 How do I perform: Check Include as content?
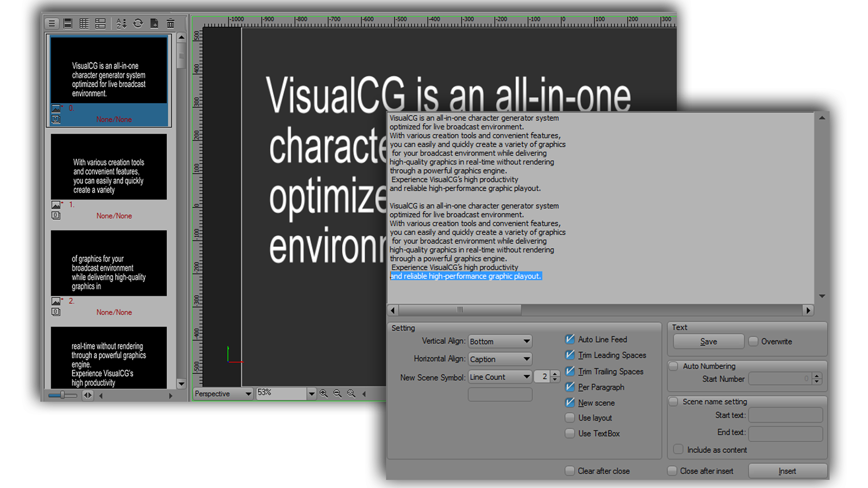678,450
